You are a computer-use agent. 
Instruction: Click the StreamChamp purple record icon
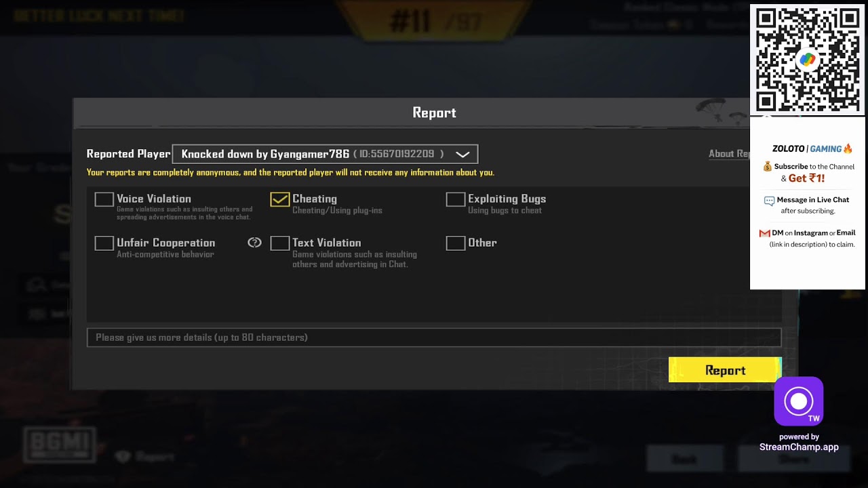pos(799,402)
